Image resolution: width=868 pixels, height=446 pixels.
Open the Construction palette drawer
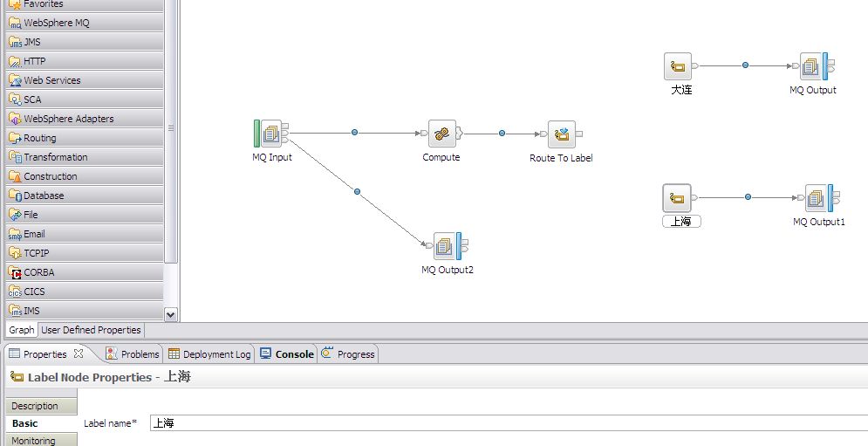84,176
